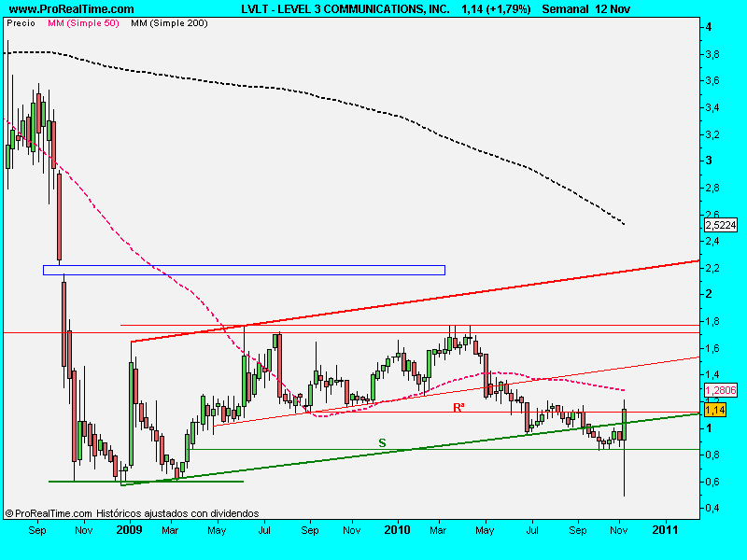Click the 12 Nov date in header
The image size is (747, 560).
(x=613, y=9)
